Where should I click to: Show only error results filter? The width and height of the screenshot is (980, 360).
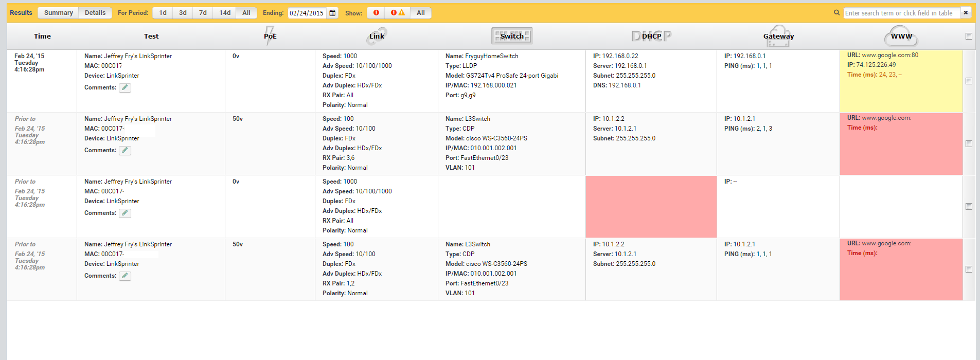[x=377, y=13]
